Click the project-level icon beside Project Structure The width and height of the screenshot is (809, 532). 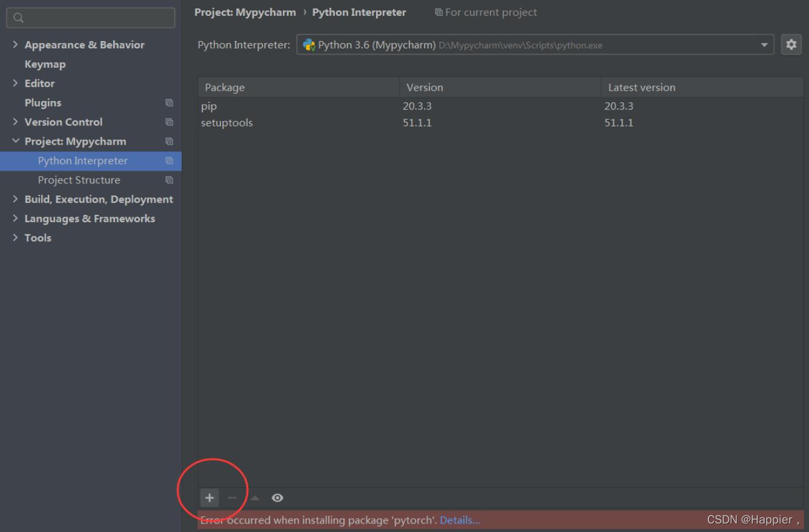(169, 180)
